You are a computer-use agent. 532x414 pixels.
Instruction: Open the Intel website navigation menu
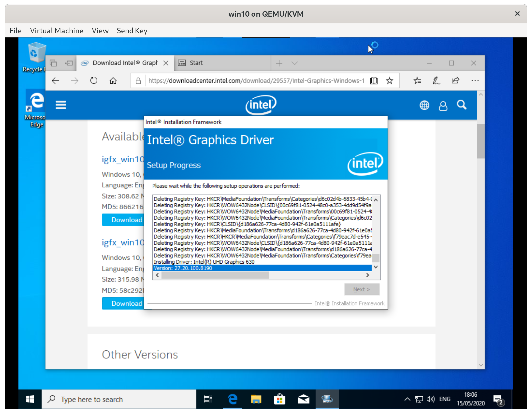tap(60, 105)
